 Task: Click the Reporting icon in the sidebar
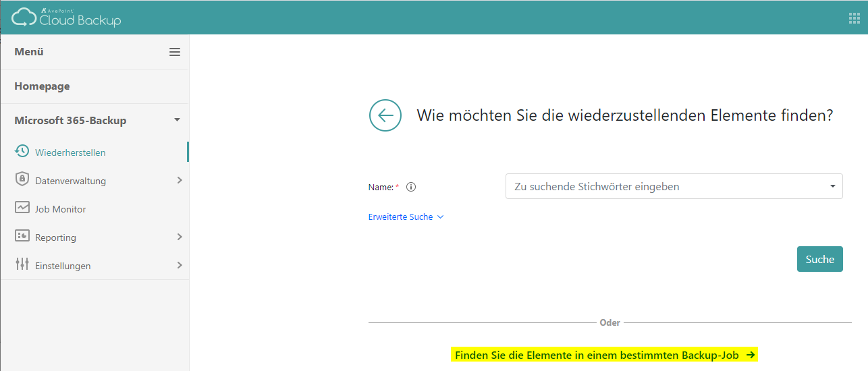tap(22, 237)
